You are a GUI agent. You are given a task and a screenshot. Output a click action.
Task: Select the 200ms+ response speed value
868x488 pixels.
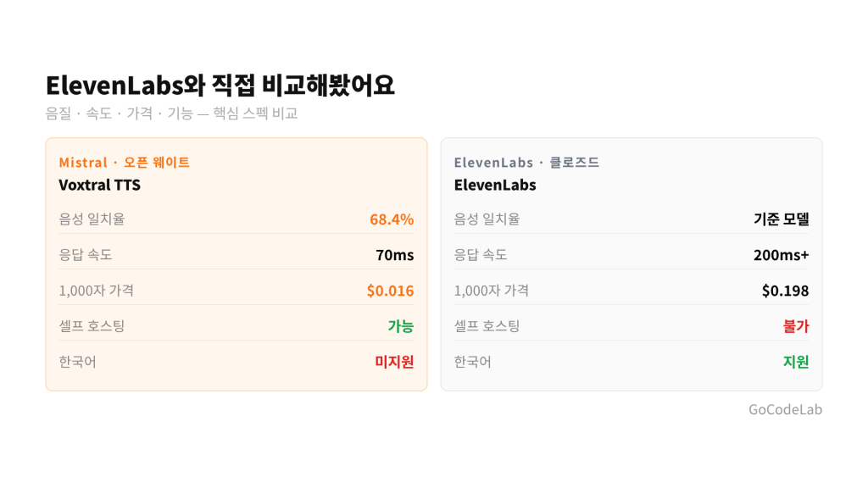(781, 255)
